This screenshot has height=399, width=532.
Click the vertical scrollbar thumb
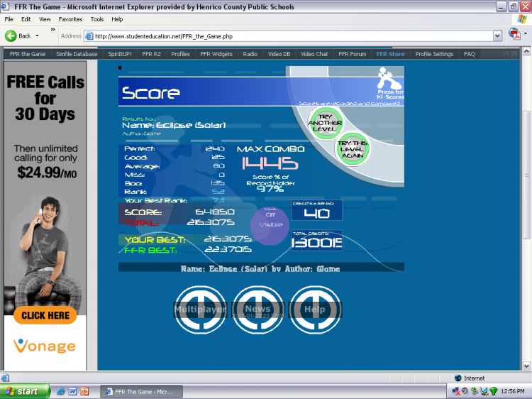point(526,175)
